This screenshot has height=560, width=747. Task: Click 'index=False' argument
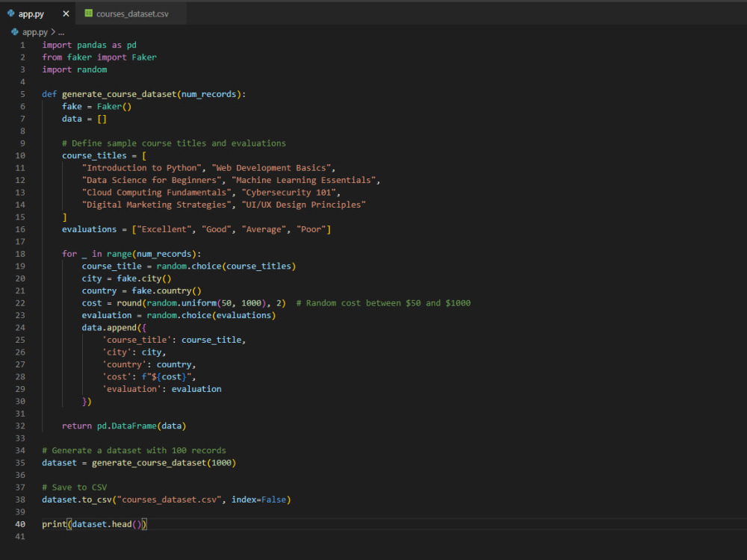[259, 500]
